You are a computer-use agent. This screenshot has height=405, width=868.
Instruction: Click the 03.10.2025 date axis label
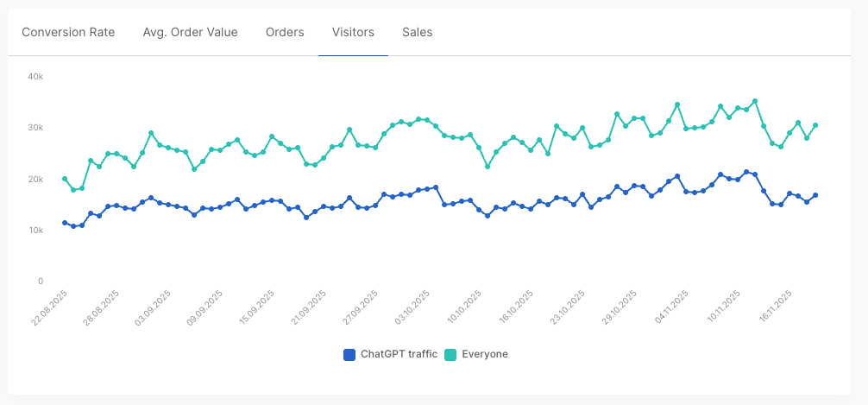coord(412,308)
